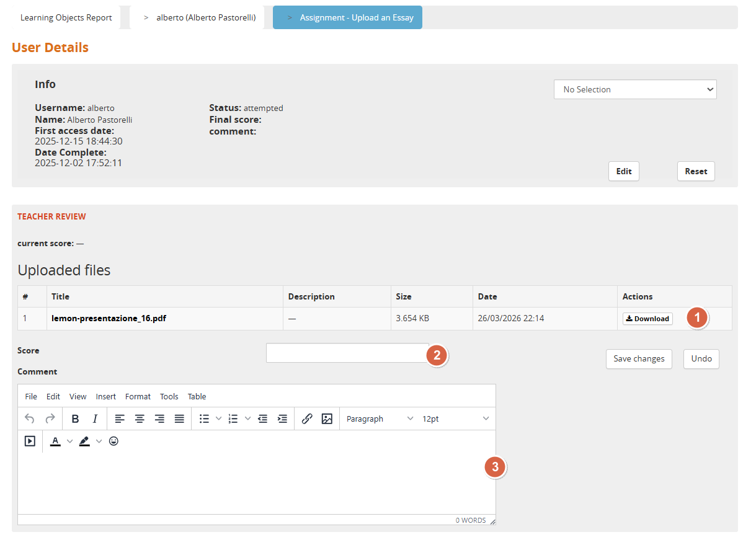Open the Table menu in editor
The image size is (756, 550).
197,396
